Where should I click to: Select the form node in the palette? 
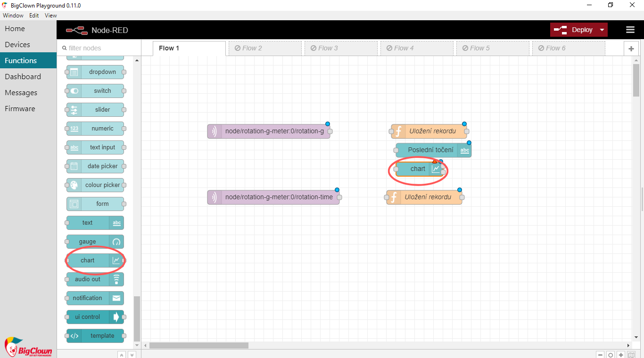95,204
